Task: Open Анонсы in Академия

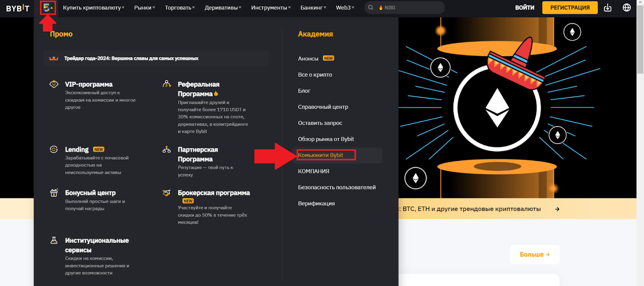Action: (x=308, y=59)
